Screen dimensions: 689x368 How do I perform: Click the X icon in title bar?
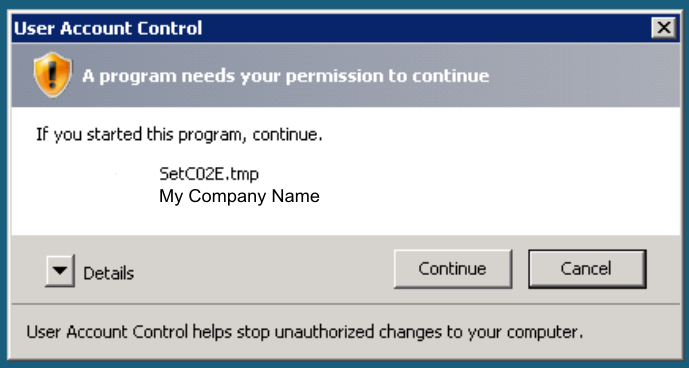664,28
